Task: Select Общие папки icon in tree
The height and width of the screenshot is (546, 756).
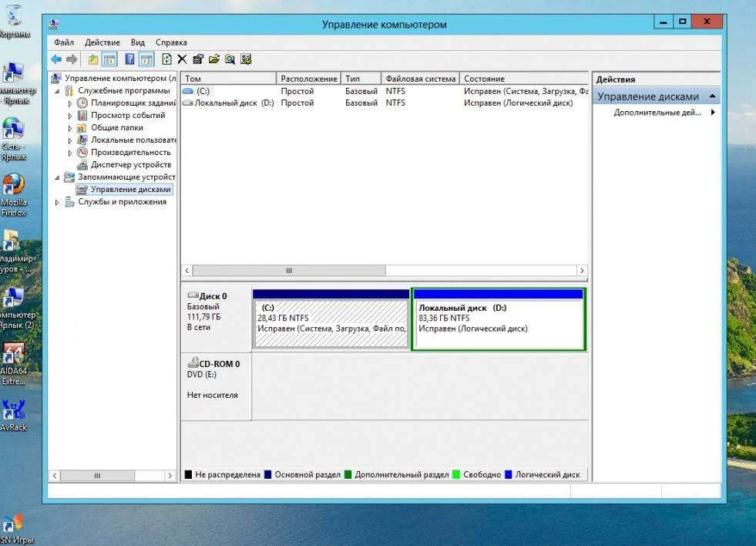Action: [82, 128]
